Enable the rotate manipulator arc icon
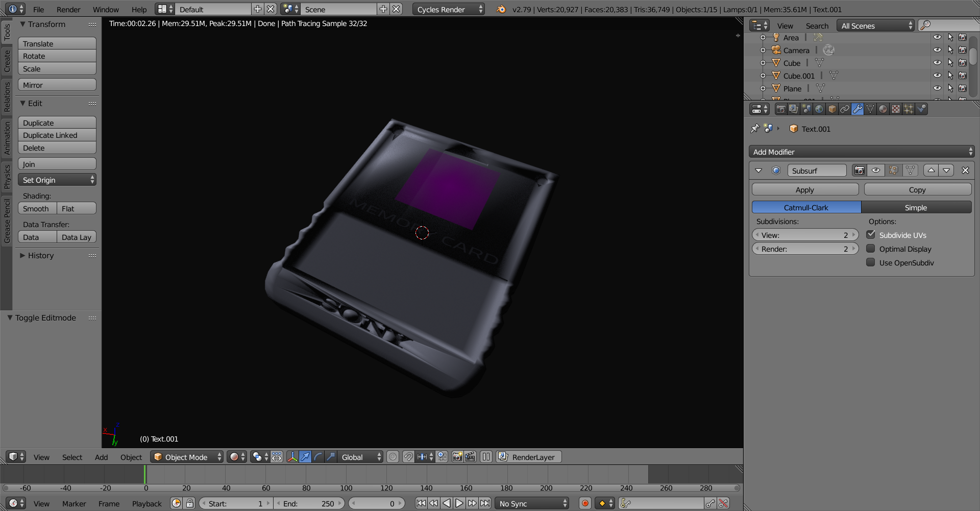 (318, 457)
